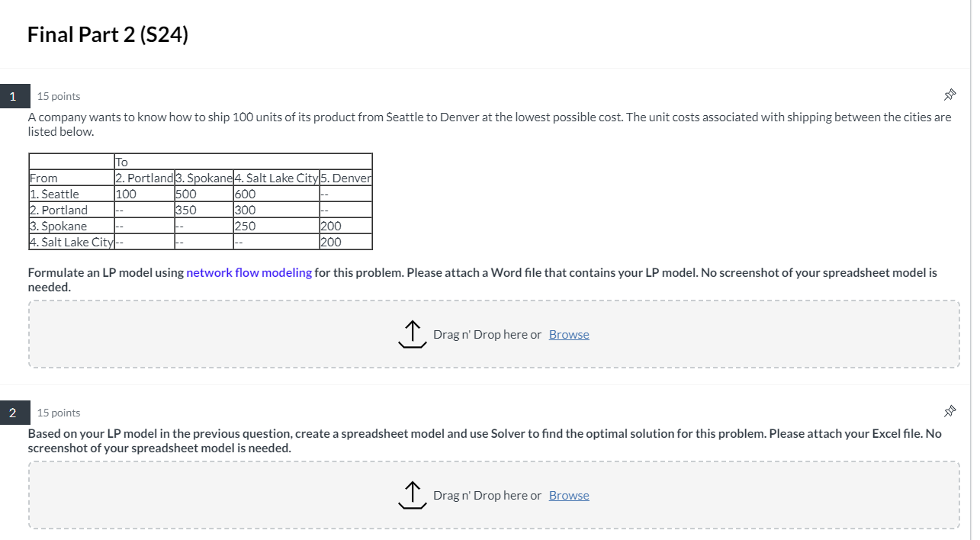Click the 15 points label of question 1
980x540 pixels.
point(58,96)
